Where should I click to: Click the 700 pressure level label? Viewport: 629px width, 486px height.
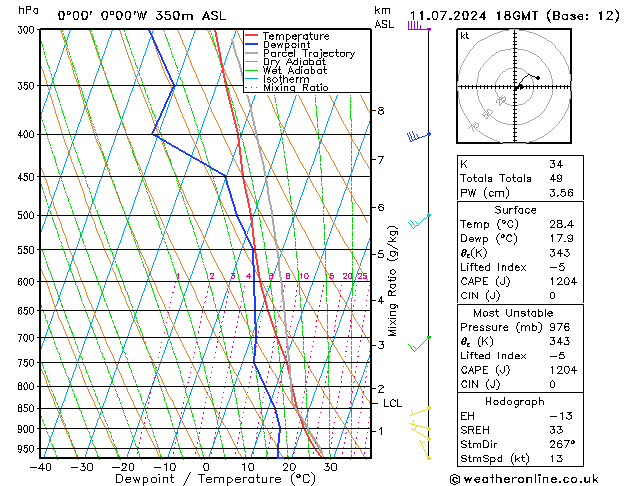click(28, 338)
